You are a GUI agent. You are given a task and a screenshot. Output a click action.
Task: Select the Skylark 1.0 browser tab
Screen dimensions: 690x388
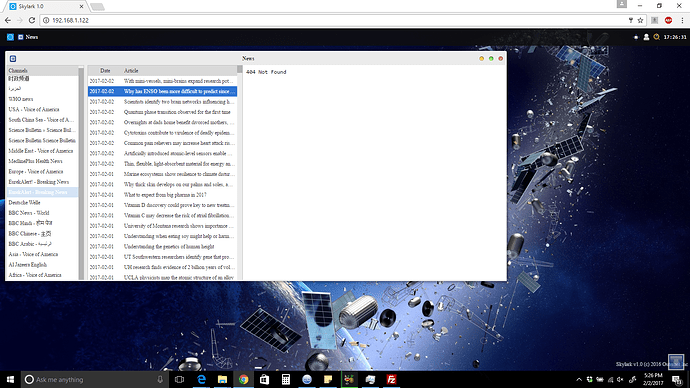coord(44,7)
